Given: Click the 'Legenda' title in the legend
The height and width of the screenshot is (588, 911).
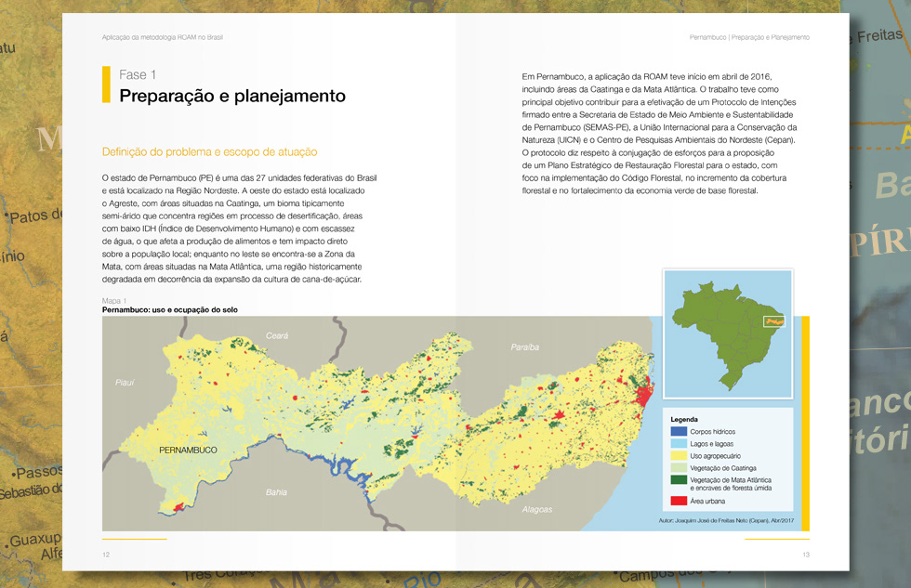Looking at the screenshot, I should point(684,419).
